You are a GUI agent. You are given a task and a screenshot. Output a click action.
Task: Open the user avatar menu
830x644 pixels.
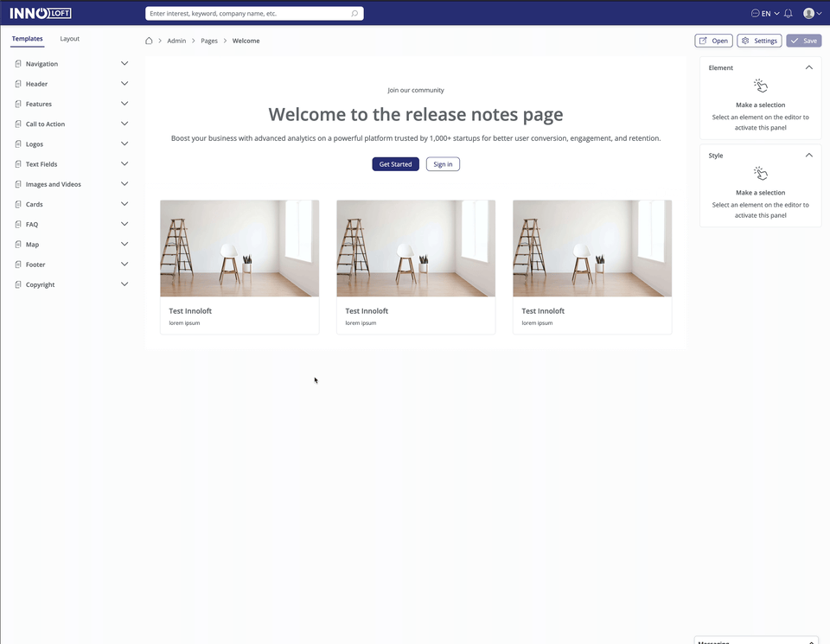(x=811, y=14)
